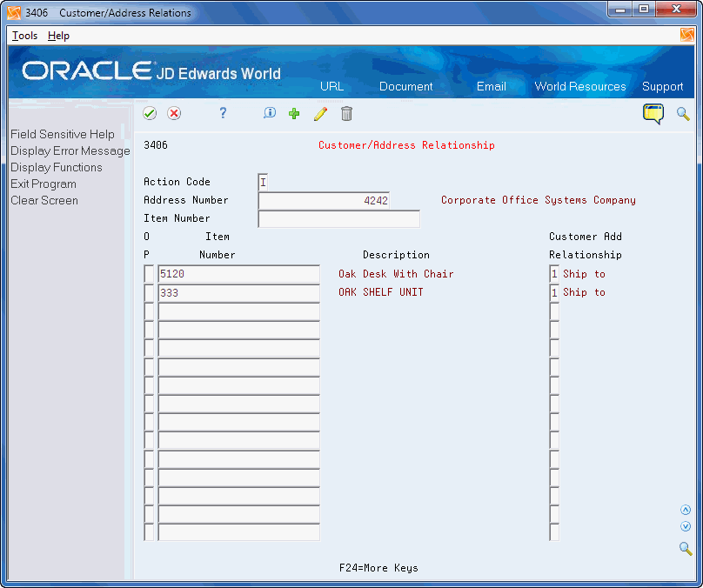Click relationship field for OAK SHELF UNIT
703x588 pixels.
554,292
